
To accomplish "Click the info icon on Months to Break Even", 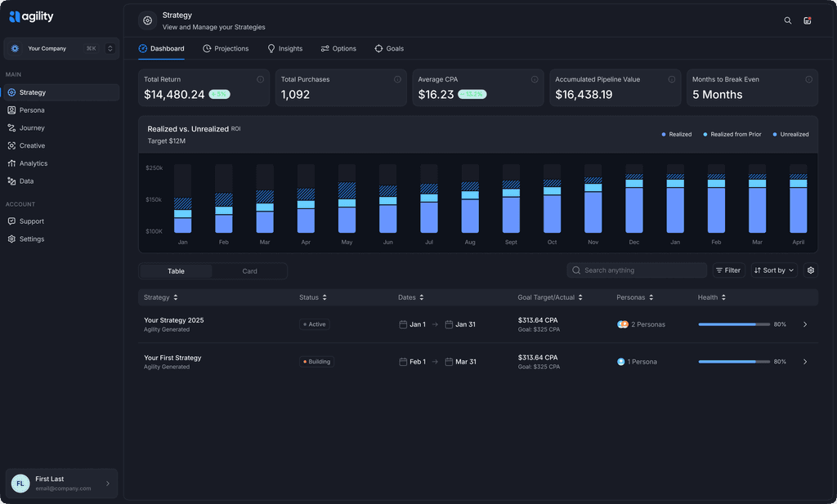I will click(808, 79).
